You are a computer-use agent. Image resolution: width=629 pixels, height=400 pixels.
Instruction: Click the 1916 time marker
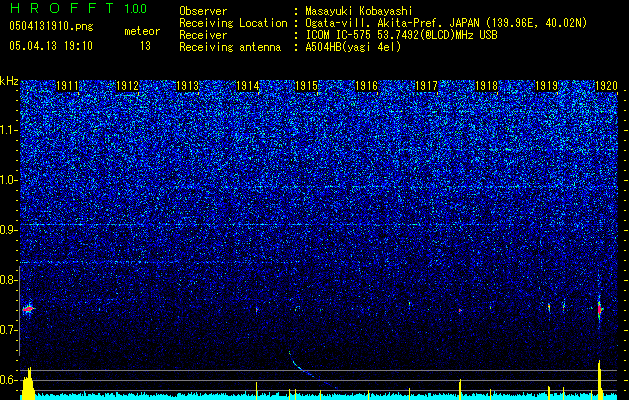click(366, 86)
